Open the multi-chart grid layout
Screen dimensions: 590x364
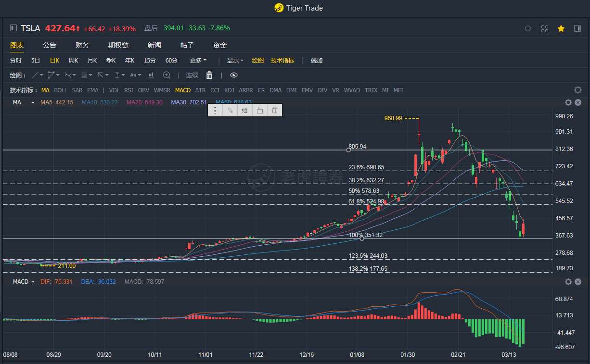pyautogui.click(x=545, y=29)
